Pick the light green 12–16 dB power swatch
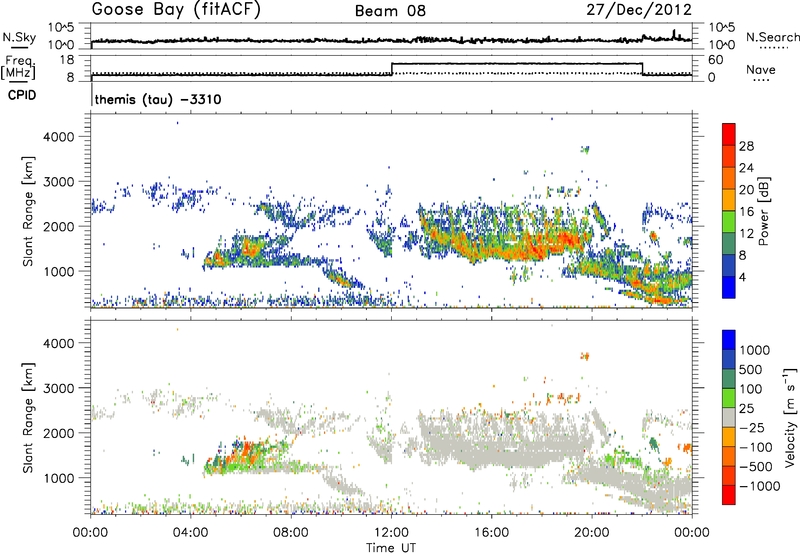 (729, 222)
